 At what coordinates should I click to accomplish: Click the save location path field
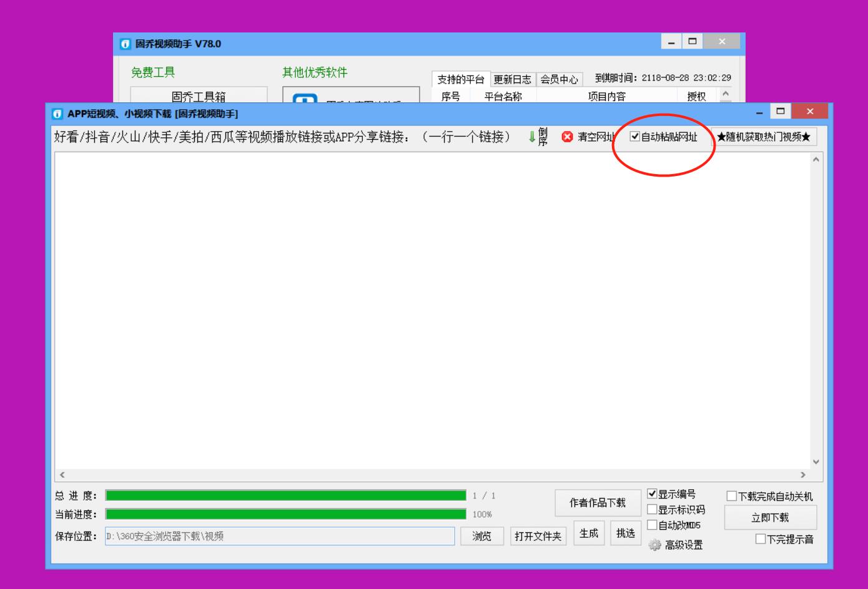pyautogui.click(x=280, y=536)
